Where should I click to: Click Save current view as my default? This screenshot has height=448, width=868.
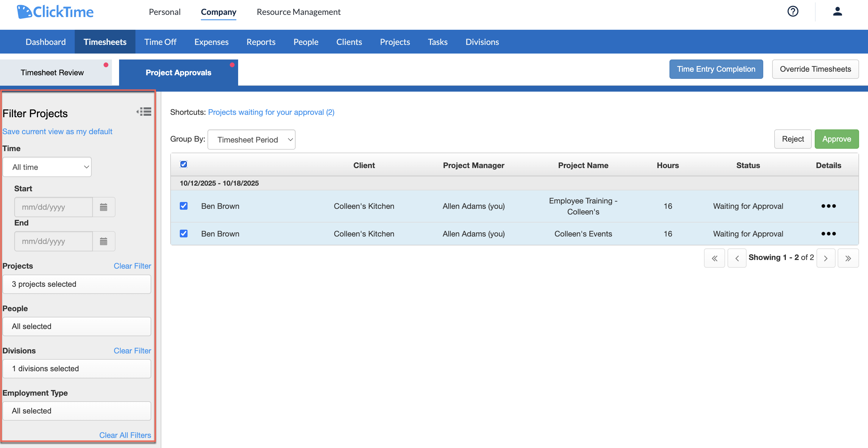[x=57, y=131]
